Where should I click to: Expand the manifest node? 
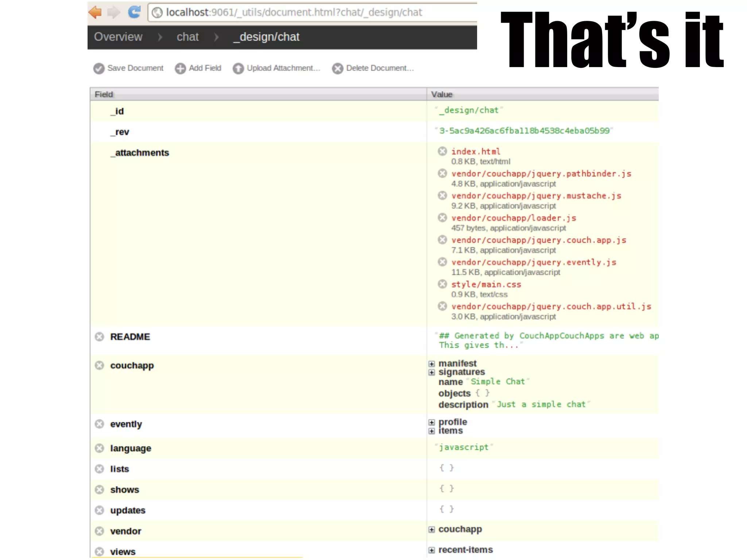[432, 364]
